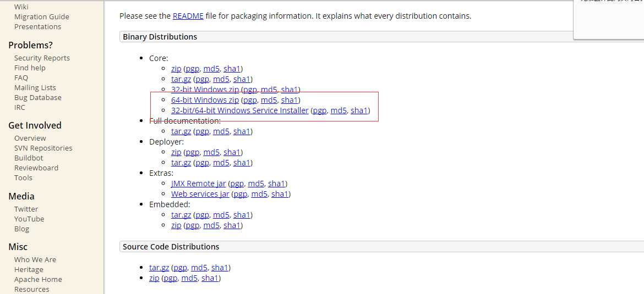
Task: Open md5 checksum for 64-bit Windows zip
Action: click(x=269, y=100)
